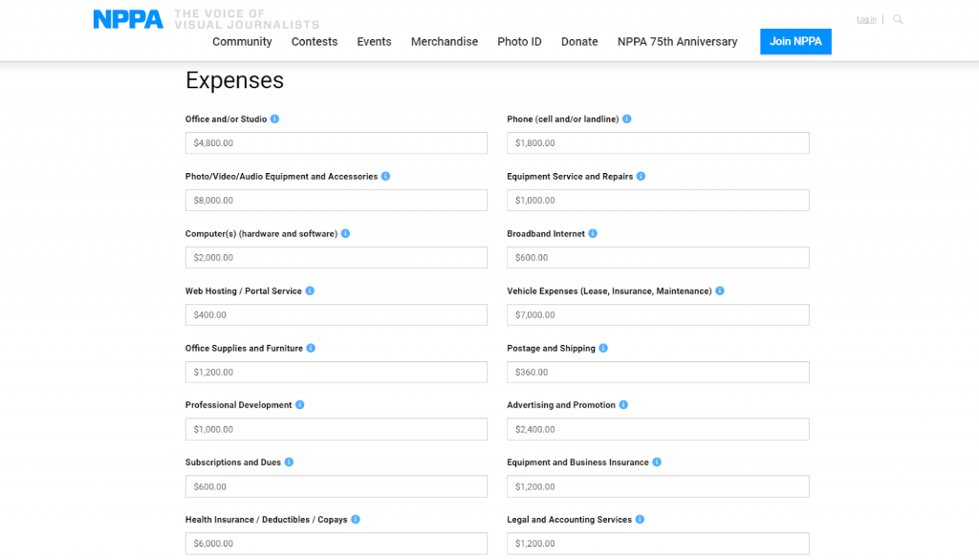Click the Expenses heading text
Viewport: 979px width, 560px height.
235,80
